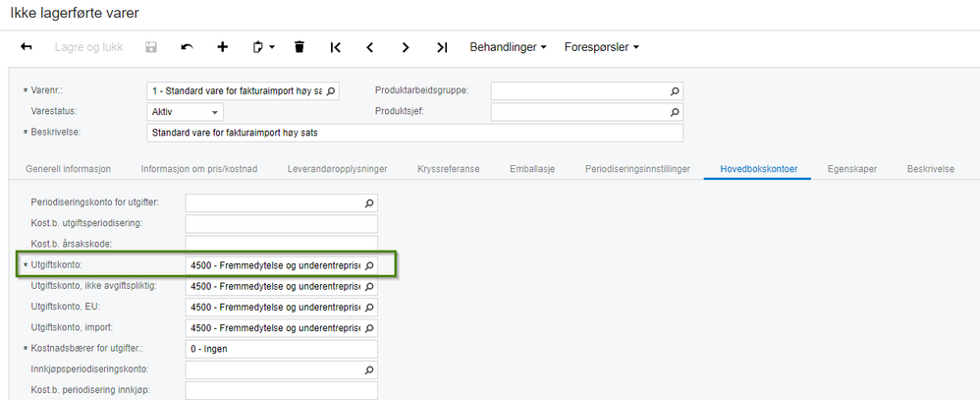Image resolution: width=980 pixels, height=400 pixels.
Task: Go to previous record arrow
Action: coord(370,47)
